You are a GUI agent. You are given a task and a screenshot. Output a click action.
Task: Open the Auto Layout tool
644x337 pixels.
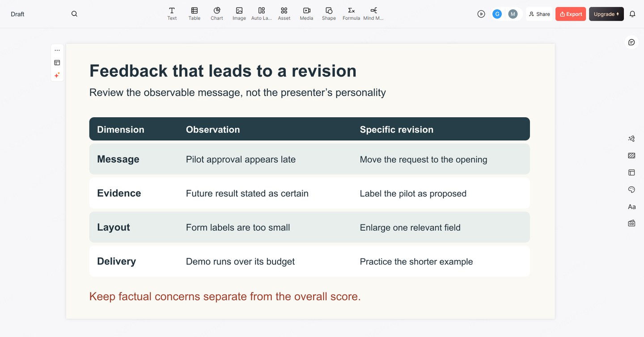pos(262,14)
